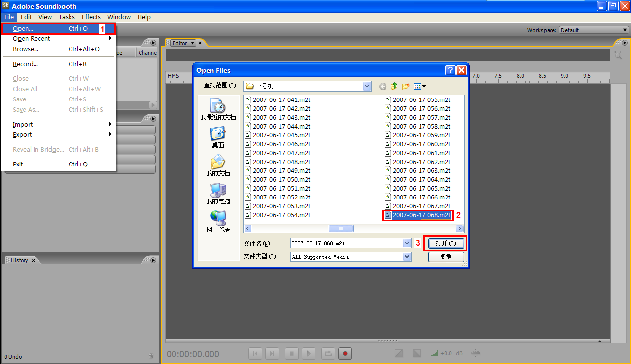The image size is (631, 364).
Task: Click the zoom magnifier icon in Editor
Action: coord(618,56)
